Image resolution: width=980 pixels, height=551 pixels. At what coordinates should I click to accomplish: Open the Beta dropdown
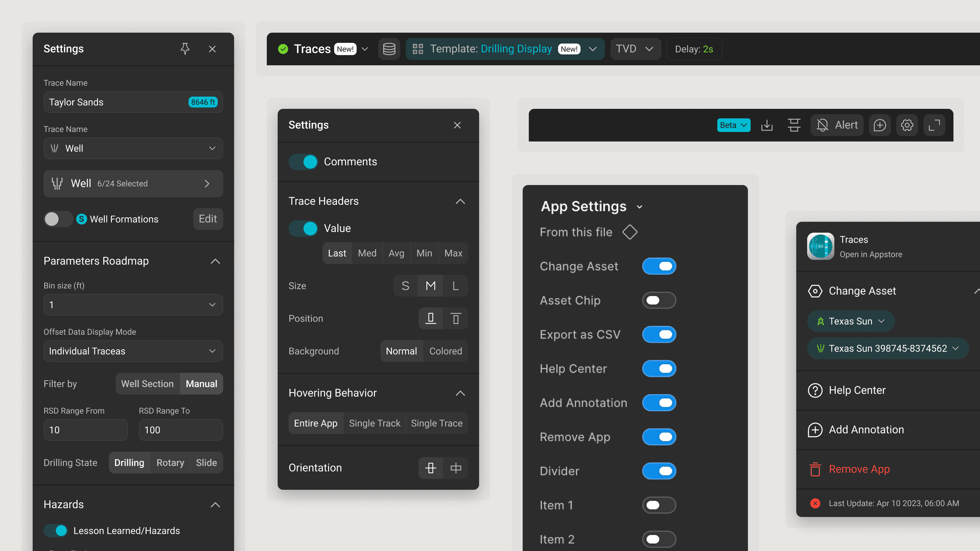[x=734, y=125]
